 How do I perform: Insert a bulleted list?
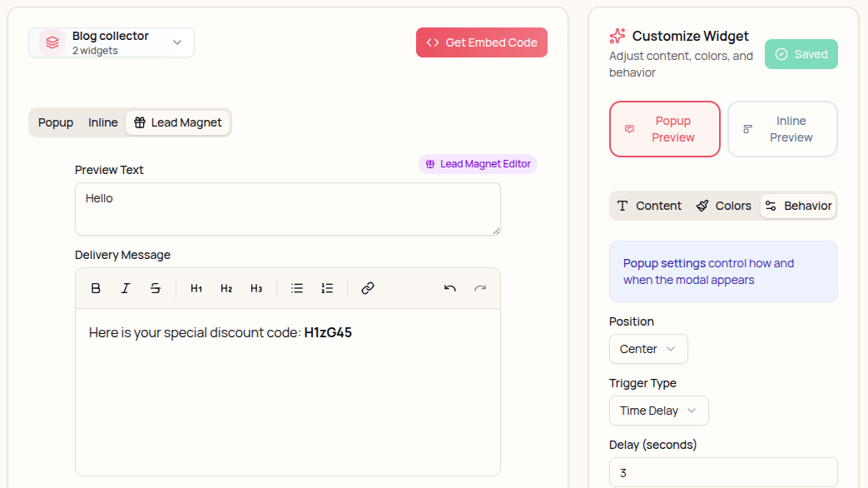click(x=297, y=287)
